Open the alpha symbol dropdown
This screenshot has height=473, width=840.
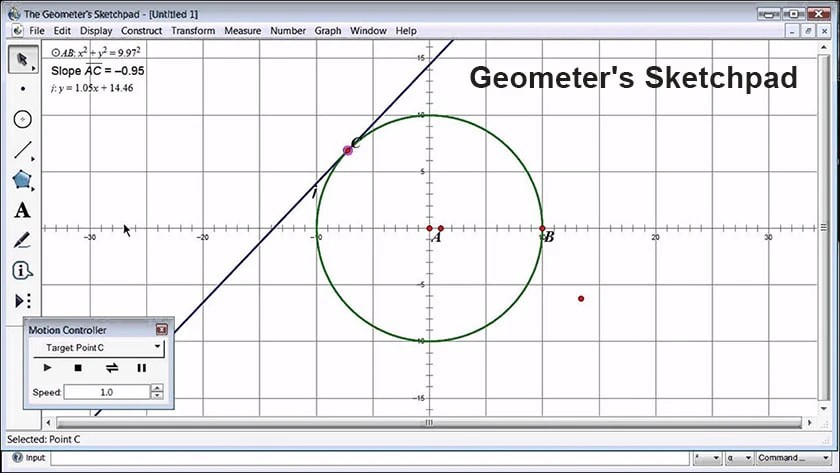tap(739, 458)
